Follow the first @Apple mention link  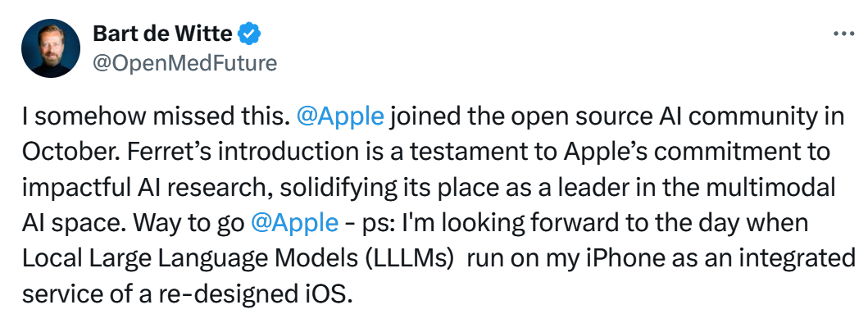click(340, 117)
